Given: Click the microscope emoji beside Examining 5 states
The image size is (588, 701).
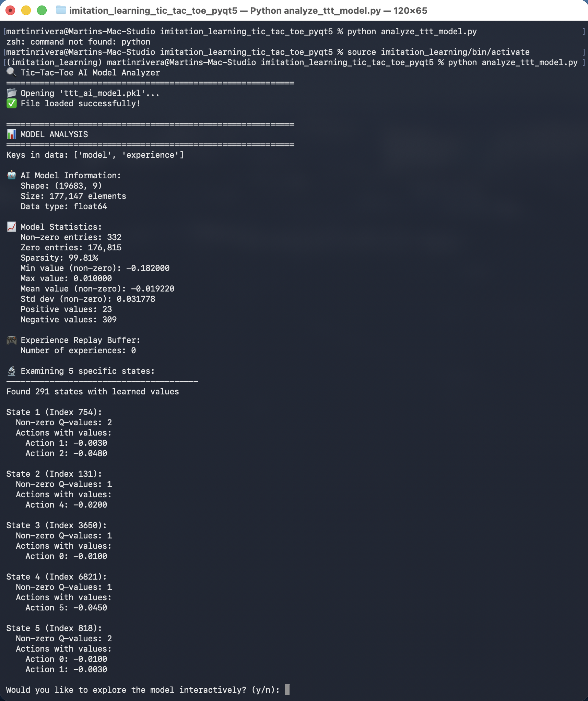Looking at the screenshot, I should 11,371.
